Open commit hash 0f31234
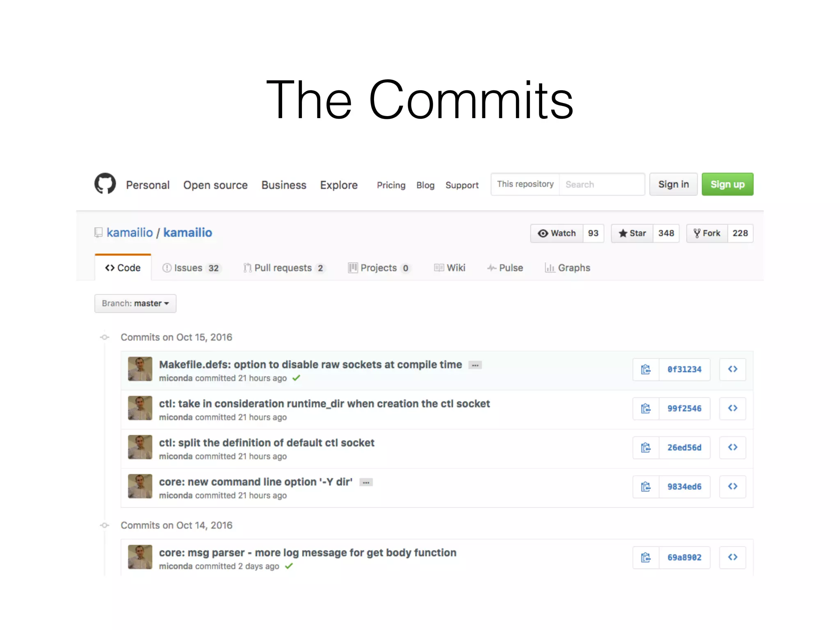 point(685,370)
